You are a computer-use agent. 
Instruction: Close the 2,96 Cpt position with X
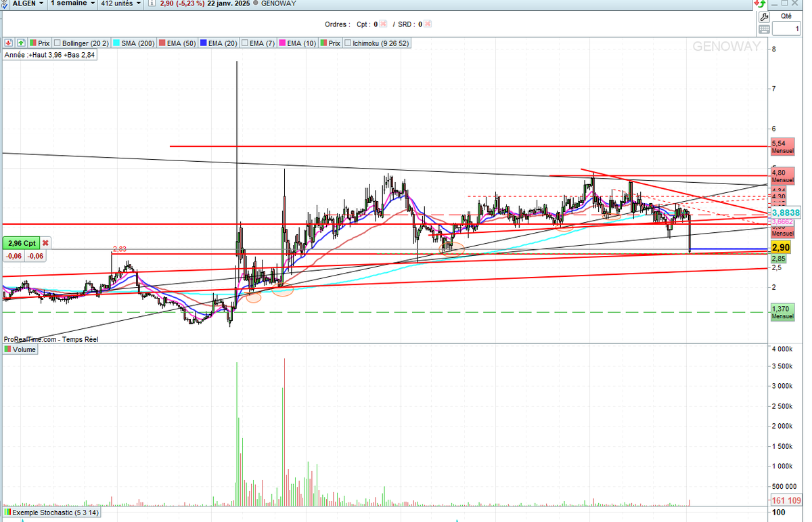[45, 243]
